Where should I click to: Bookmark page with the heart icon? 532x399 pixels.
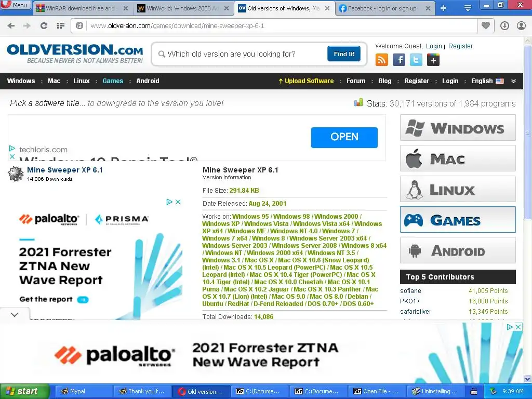click(486, 25)
